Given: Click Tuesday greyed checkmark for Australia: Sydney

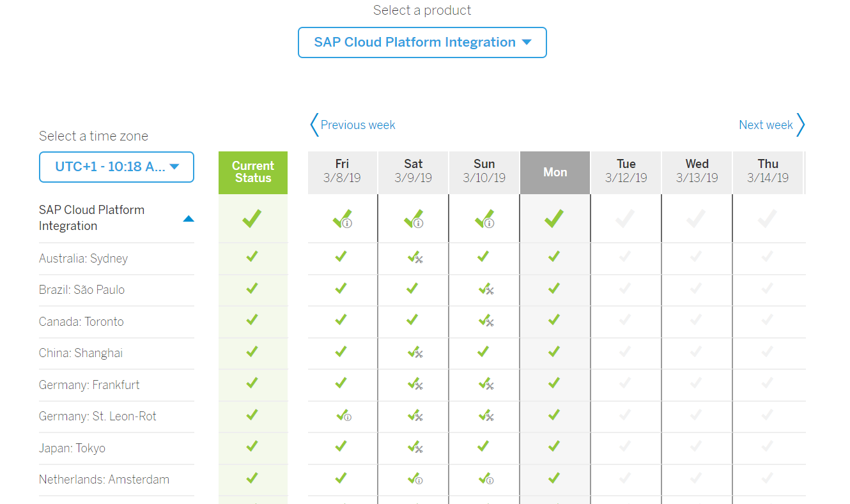Looking at the screenshot, I should [625, 256].
